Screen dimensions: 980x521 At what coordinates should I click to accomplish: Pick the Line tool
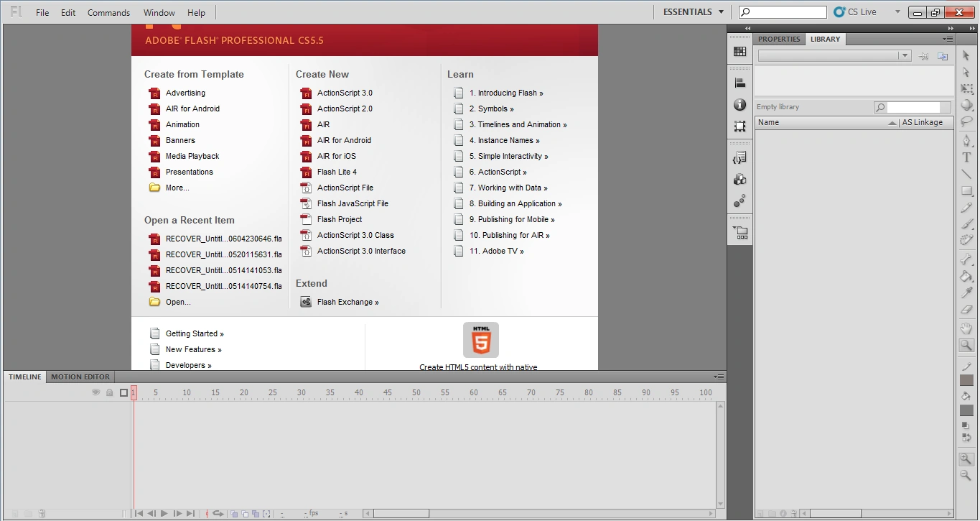[966, 174]
